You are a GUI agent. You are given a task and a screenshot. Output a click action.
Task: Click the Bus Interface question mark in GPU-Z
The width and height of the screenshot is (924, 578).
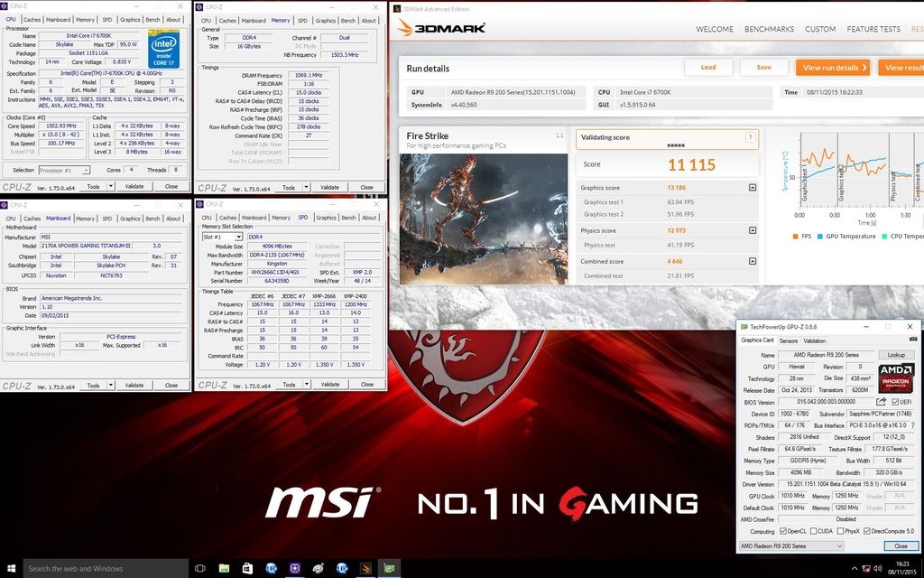(x=913, y=425)
